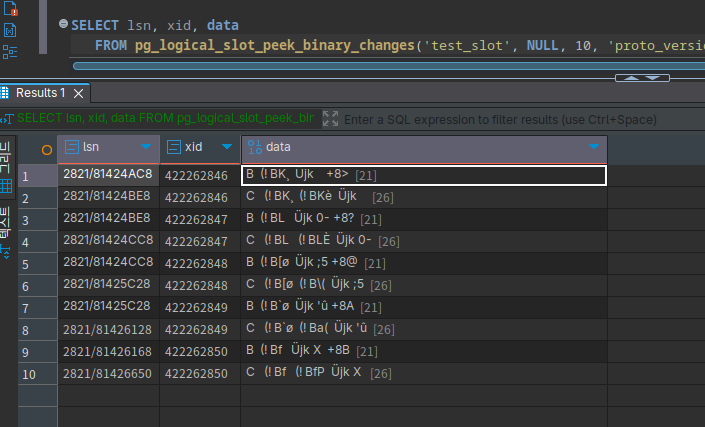The image size is (705, 427).
Task: Click the editor/results panel maximize arrows
Action: click(641, 77)
